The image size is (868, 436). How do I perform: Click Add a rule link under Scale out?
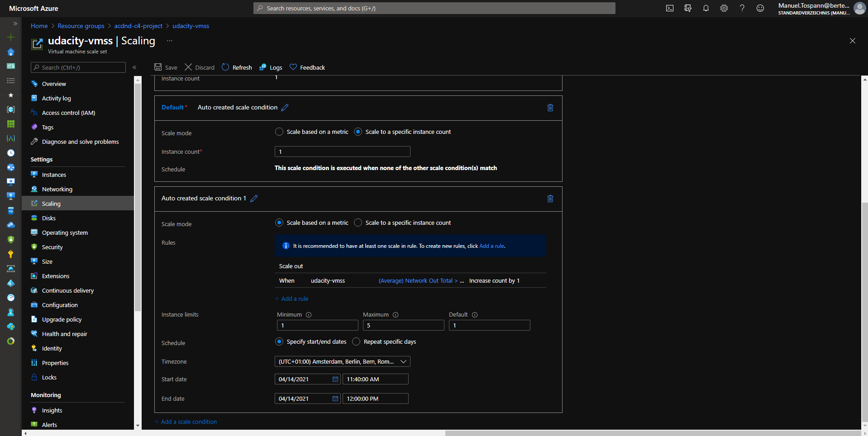[x=291, y=299]
